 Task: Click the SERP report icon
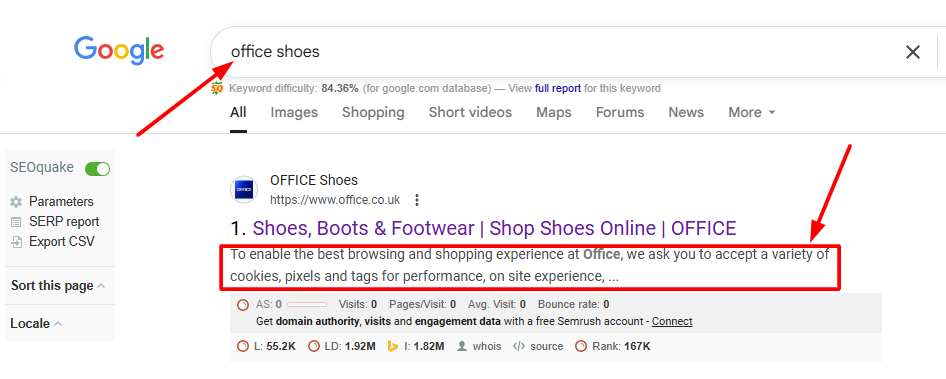16,222
